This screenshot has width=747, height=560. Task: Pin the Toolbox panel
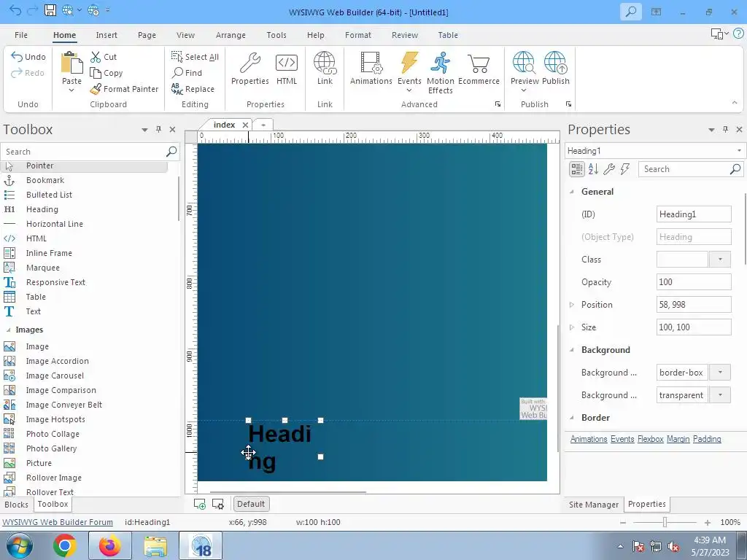158,129
